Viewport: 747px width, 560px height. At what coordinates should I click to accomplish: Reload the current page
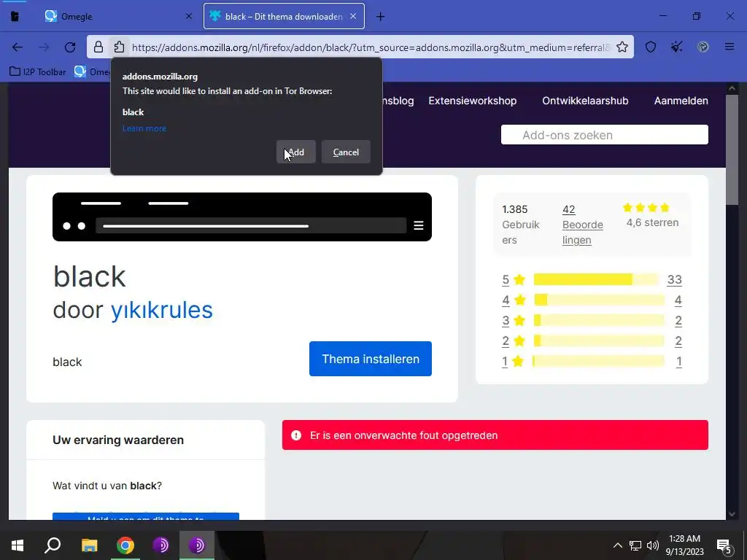[x=70, y=47]
